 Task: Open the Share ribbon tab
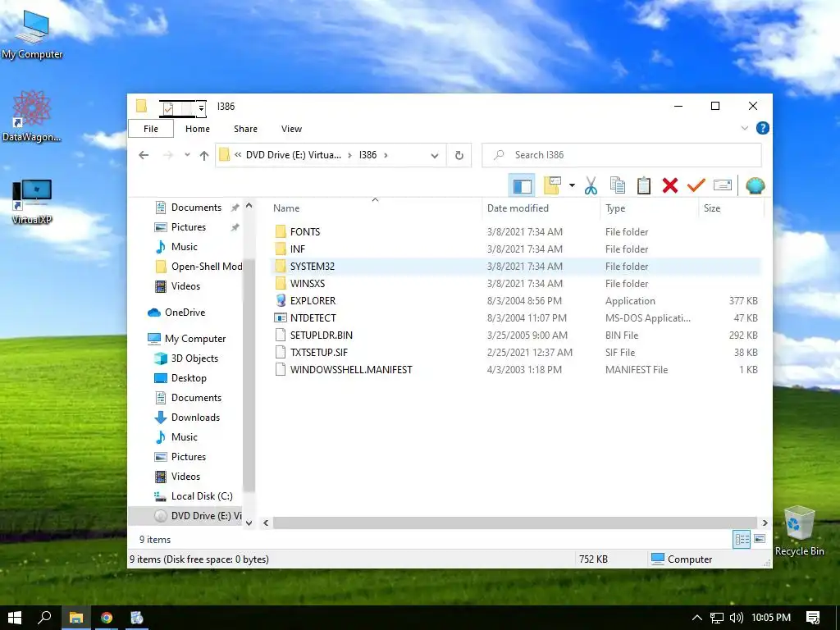[x=245, y=129]
